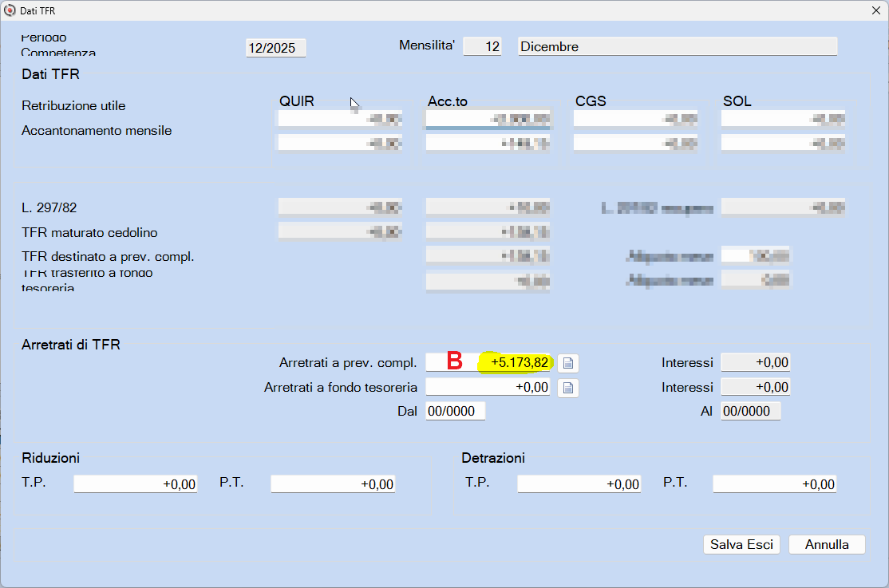Click the Mensilita' number field

point(483,46)
